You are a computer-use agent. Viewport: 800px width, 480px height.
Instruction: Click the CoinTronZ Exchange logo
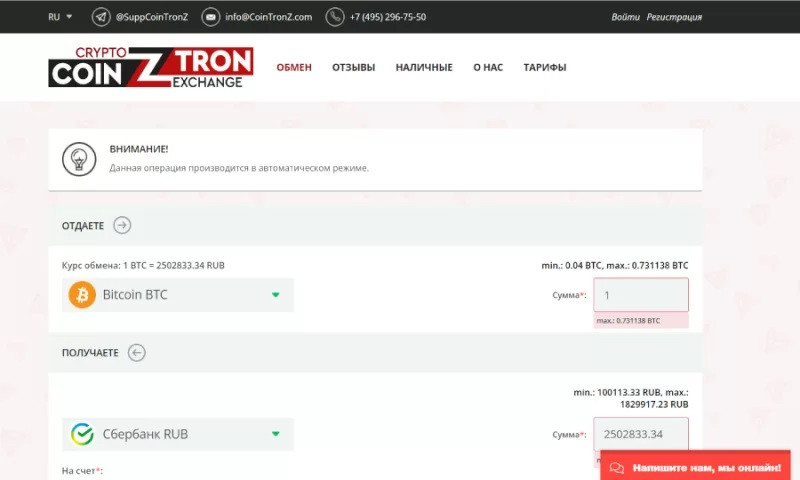tap(150, 68)
